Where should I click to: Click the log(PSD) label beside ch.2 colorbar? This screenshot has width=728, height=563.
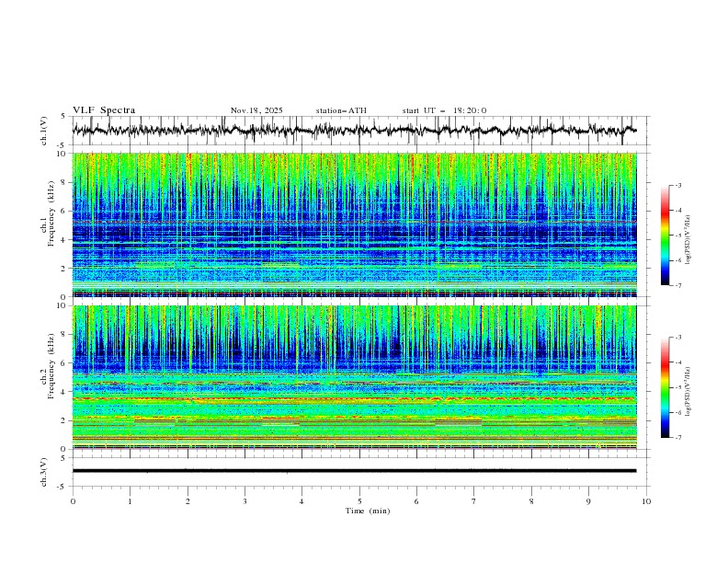688,392
